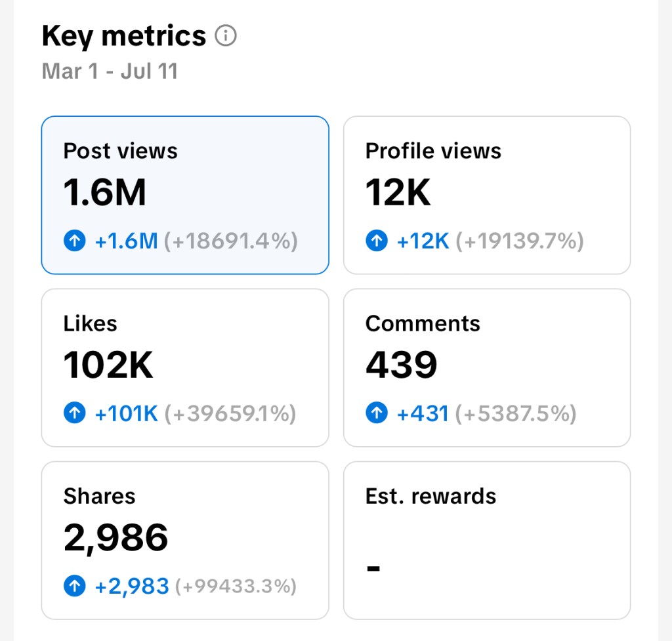Choose the Comments metric label

click(x=423, y=323)
